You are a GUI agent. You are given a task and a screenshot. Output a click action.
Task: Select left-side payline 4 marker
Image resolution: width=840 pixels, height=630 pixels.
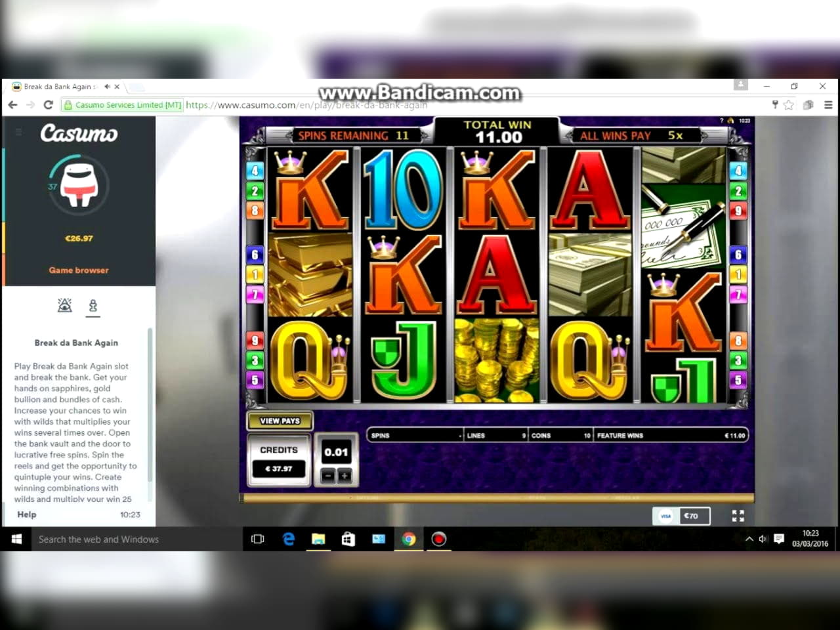coord(255,171)
